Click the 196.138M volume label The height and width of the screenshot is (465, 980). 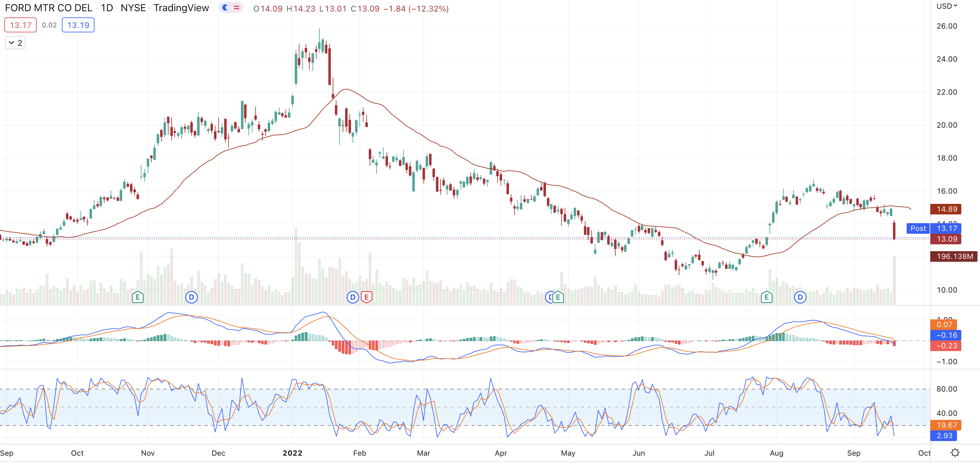[955, 256]
